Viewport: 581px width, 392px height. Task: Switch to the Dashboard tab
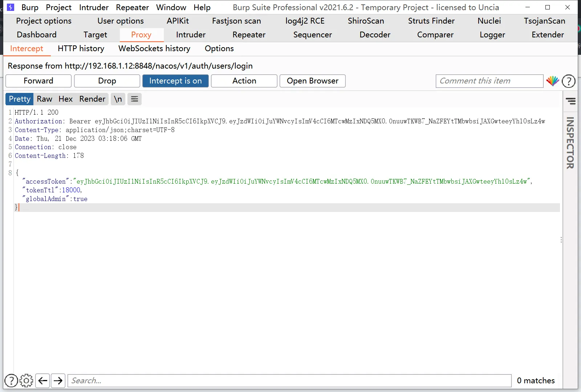tap(37, 35)
